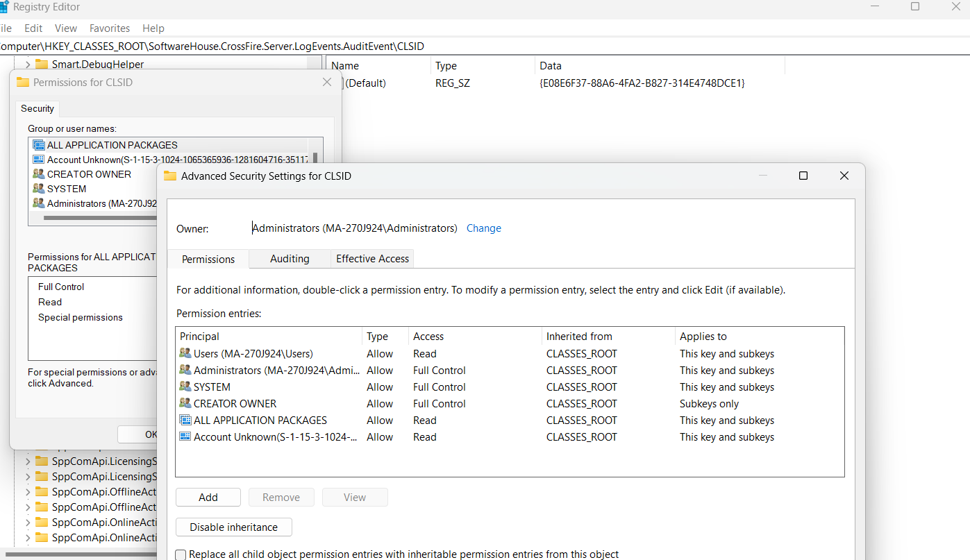Click the {E08E6F37-88A6-...} data value
Viewport: 970px width, 560px height.
coord(642,83)
